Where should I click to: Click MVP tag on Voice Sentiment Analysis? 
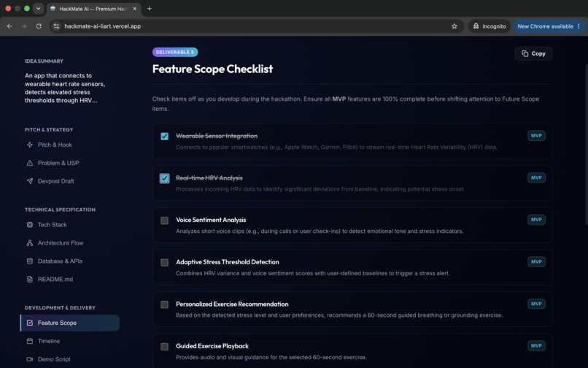click(536, 220)
